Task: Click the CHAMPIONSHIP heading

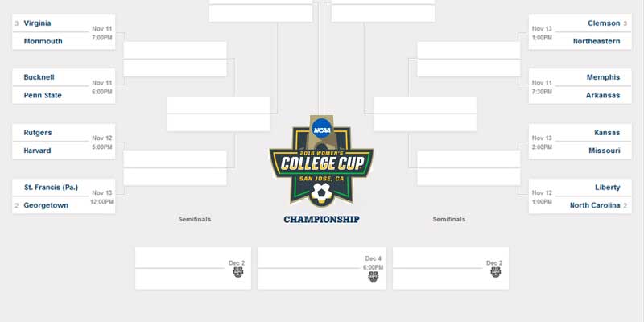Action: (x=321, y=219)
